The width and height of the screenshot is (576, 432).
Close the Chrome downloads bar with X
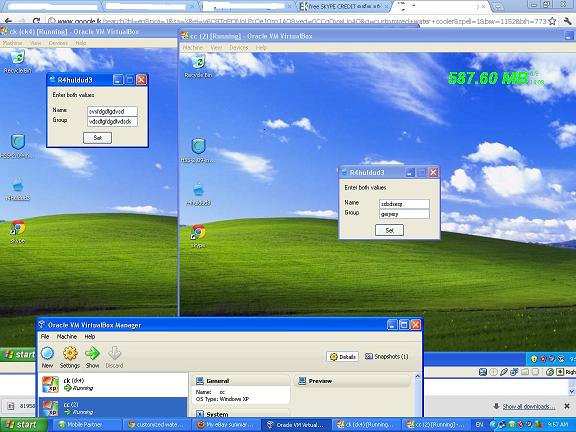click(566, 406)
